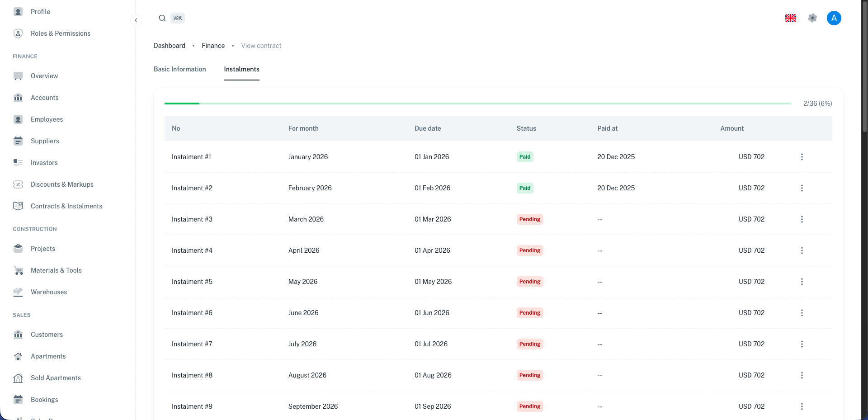The width and height of the screenshot is (868, 420).
Task: Click the Sold Apartments house icon
Action: pyautogui.click(x=18, y=378)
